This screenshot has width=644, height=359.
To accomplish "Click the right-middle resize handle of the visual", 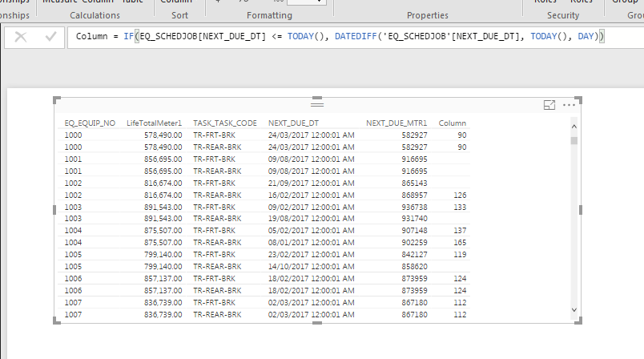I will pos(581,210).
